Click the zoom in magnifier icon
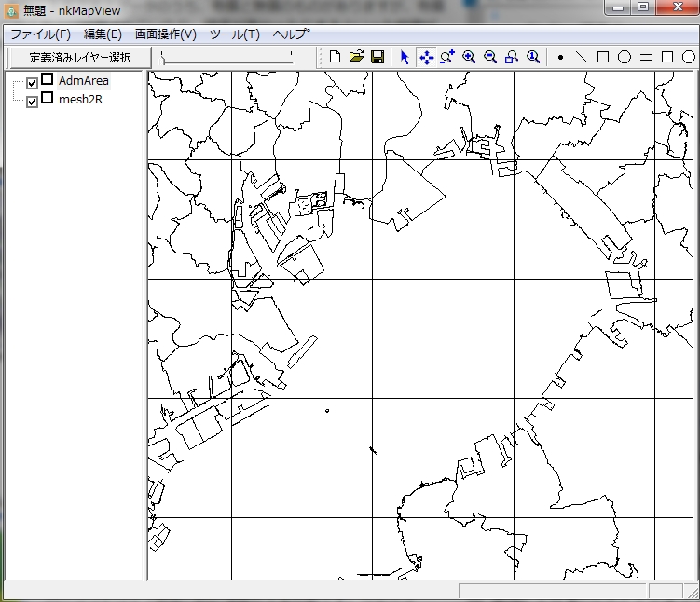The height and width of the screenshot is (602, 700). (469, 57)
